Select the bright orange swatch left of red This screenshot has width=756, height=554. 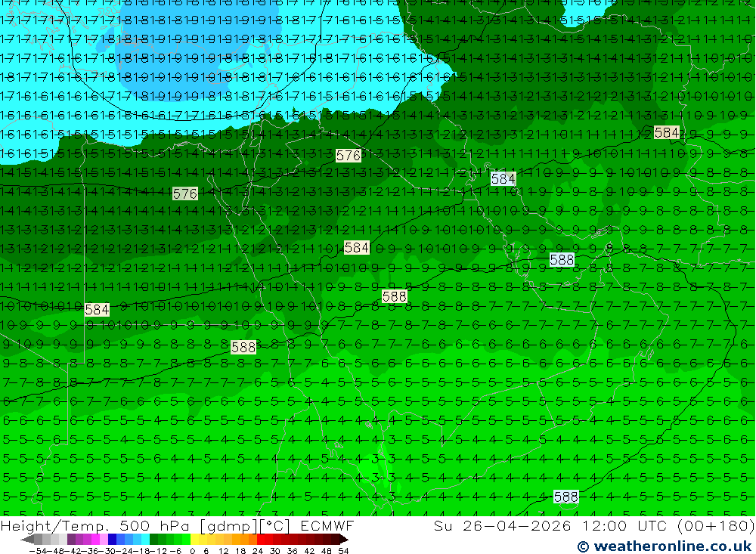[253, 540]
